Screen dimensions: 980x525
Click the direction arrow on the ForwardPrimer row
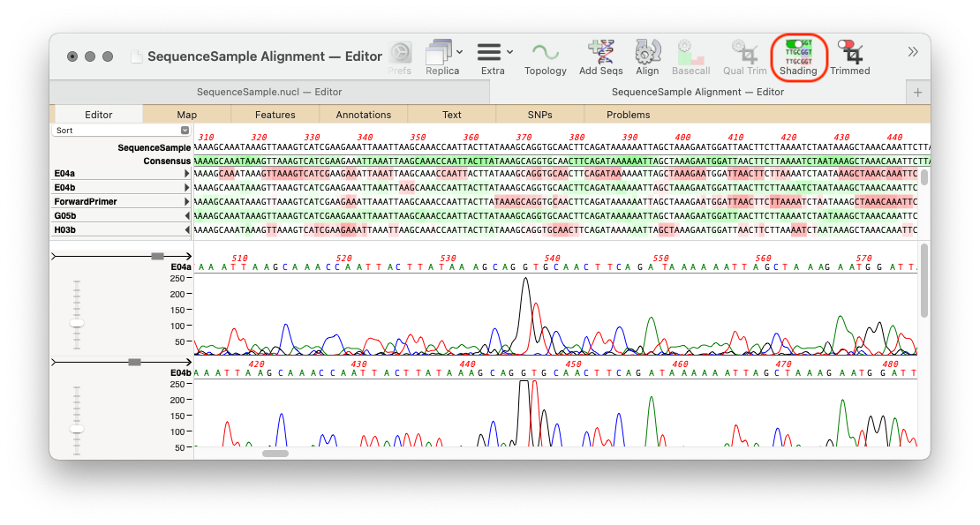coord(186,202)
